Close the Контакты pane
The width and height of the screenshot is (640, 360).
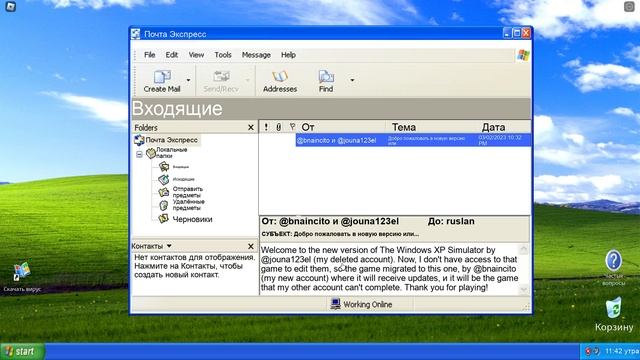(x=251, y=247)
